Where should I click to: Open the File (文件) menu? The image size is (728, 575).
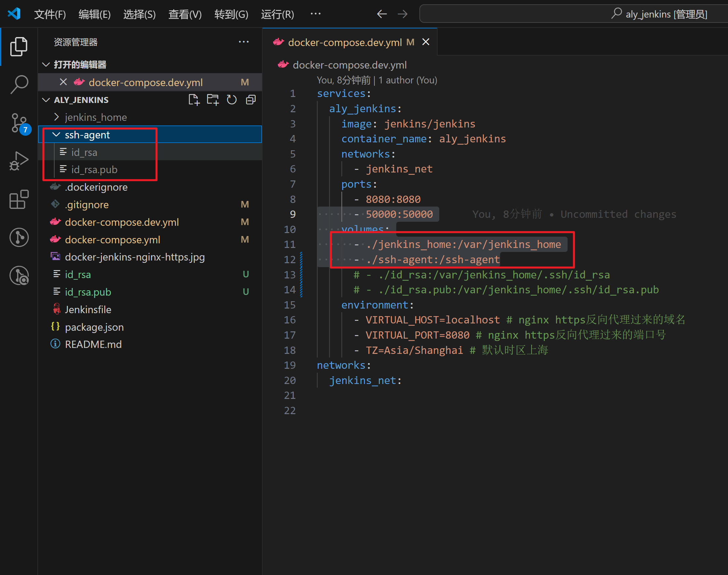coord(50,14)
